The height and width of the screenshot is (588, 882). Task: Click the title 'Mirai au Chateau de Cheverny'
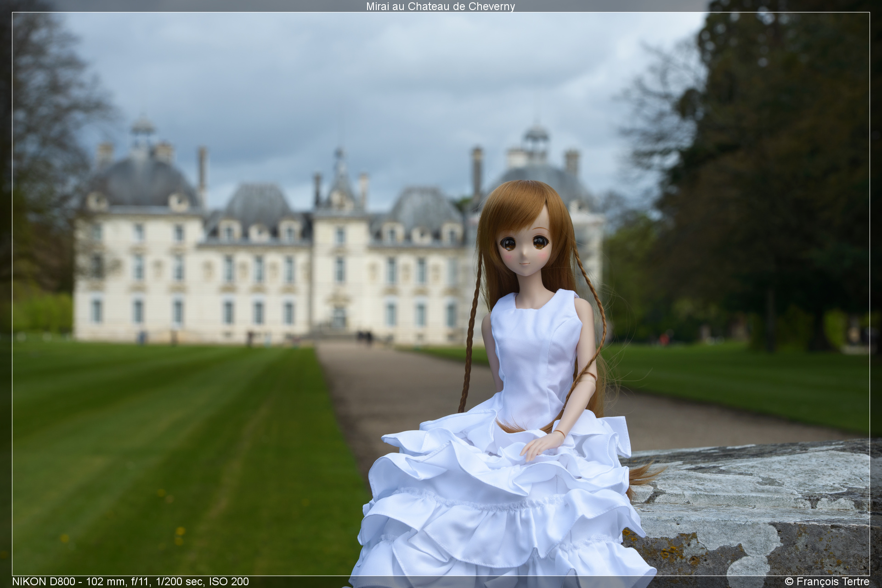tap(441, 6)
